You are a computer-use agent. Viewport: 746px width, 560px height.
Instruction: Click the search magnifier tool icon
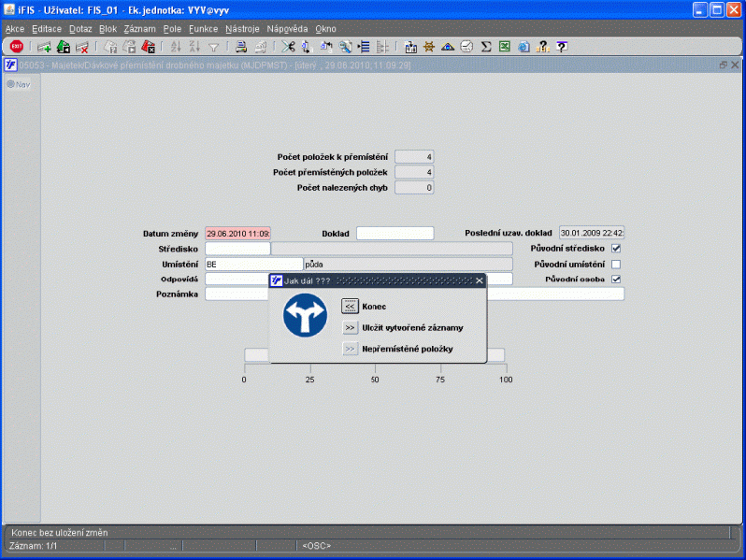(345, 47)
